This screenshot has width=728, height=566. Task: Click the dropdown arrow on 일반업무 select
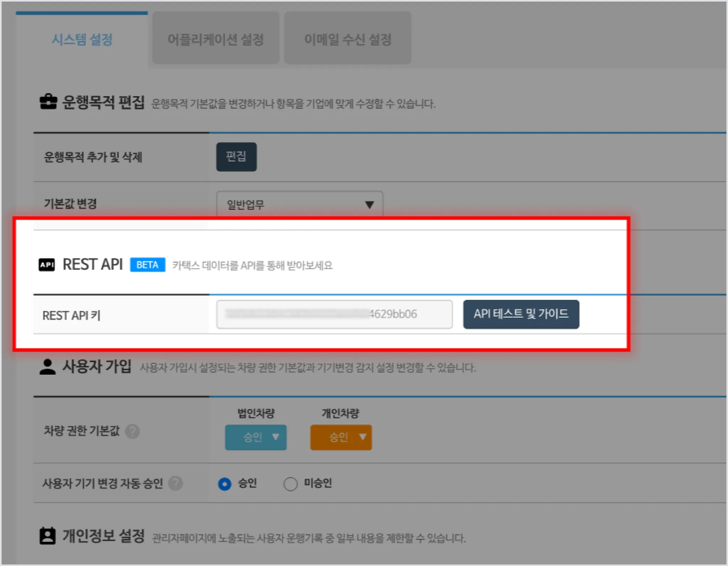pyautogui.click(x=370, y=205)
